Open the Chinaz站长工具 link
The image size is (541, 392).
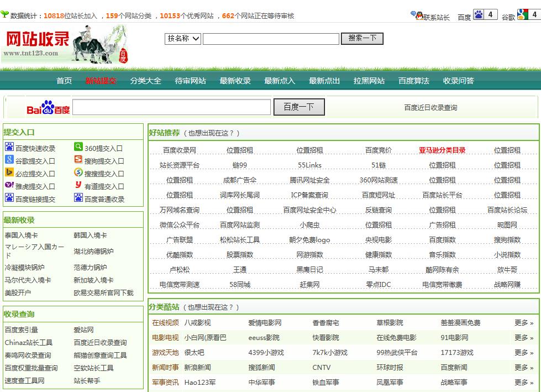point(29,342)
